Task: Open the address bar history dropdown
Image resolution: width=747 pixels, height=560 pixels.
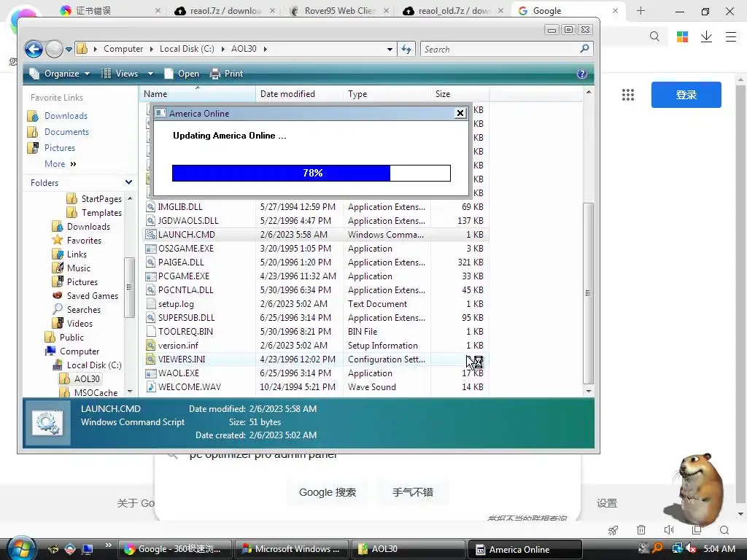Action: [x=390, y=49]
